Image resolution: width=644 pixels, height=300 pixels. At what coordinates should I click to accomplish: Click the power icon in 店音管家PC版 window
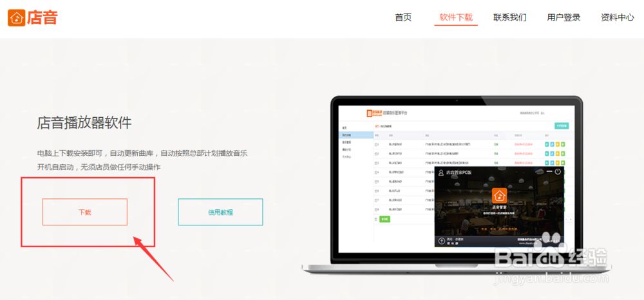[x=557, y=171]
